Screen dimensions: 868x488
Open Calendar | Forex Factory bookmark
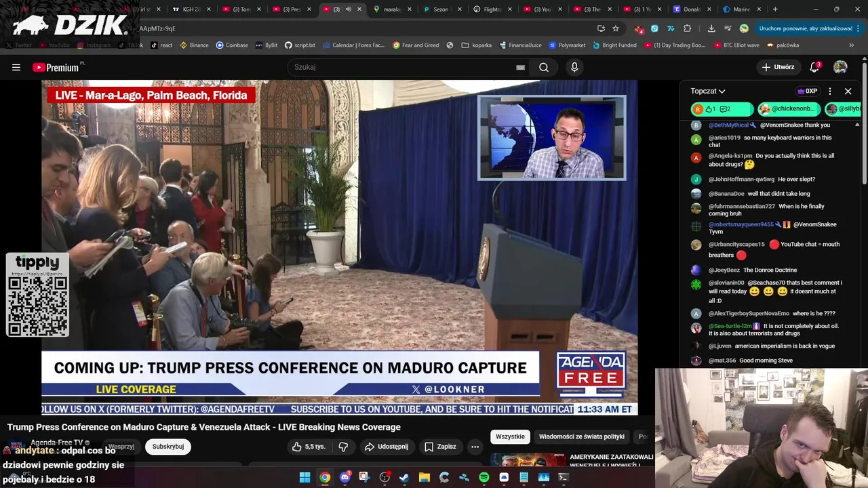click(353, 45)
